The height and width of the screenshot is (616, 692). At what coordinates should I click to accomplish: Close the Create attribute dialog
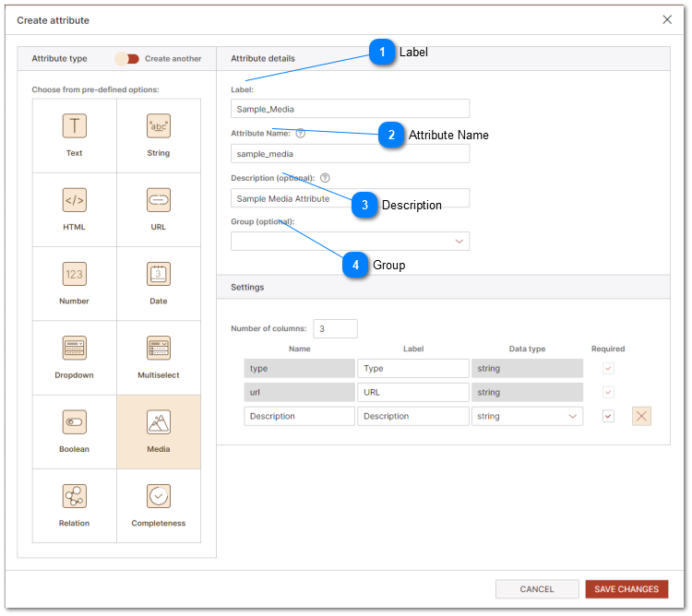pyautogui.click(x=668, y=19)
